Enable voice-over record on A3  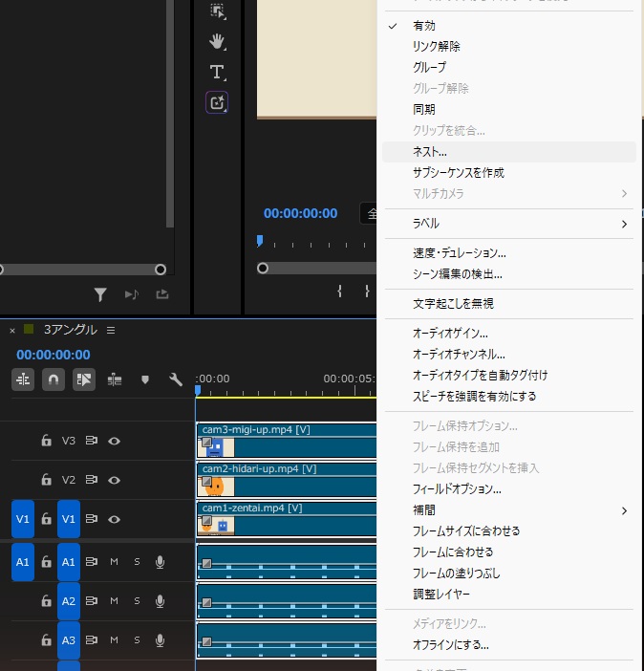tap(160, 640)
